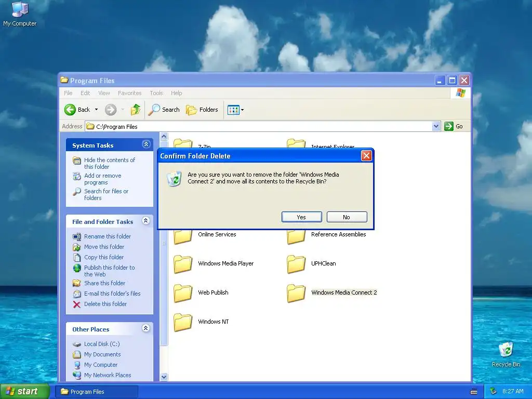The image size is (532, 399).
Task: Open the Back history dropdown arrow
Action: point(96,110)
